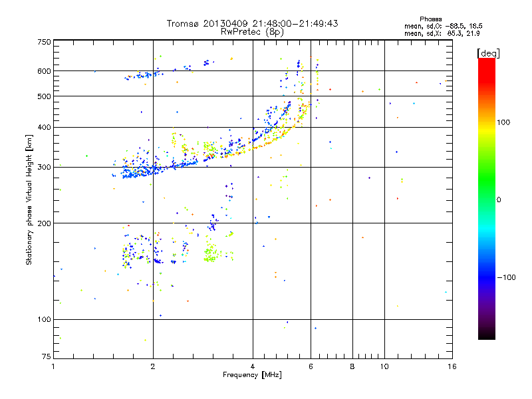Click the 'Frequency [MHz]' x-axis label
The image size is (532, 399).
pos(252,375)
